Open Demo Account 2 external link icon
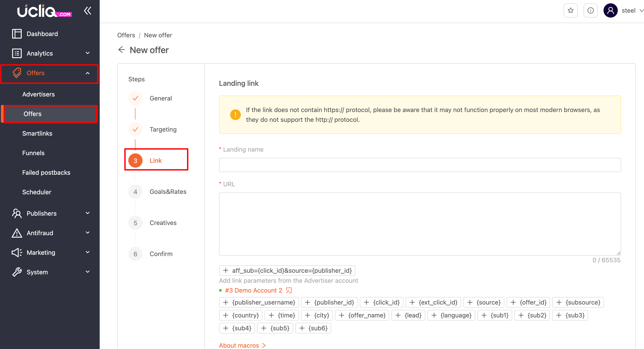Image resolution: width=644 pixels, height=349 pixels. [289, 290]
